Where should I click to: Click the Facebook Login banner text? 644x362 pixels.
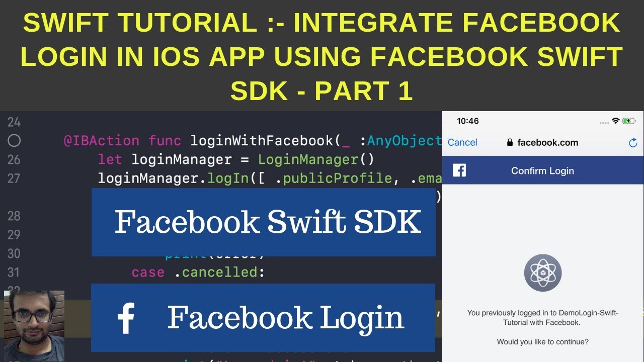point(285,318)
